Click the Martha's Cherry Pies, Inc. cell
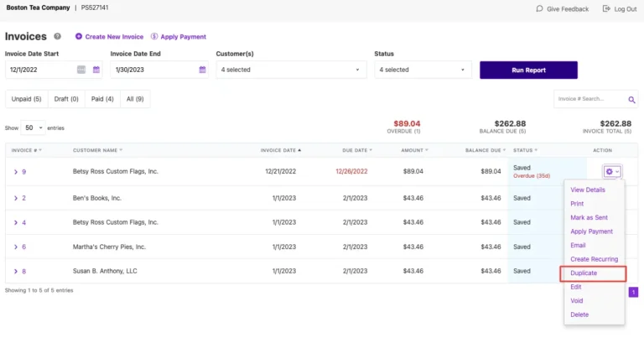This screenshot has width=644, height=343. [109, 247]
